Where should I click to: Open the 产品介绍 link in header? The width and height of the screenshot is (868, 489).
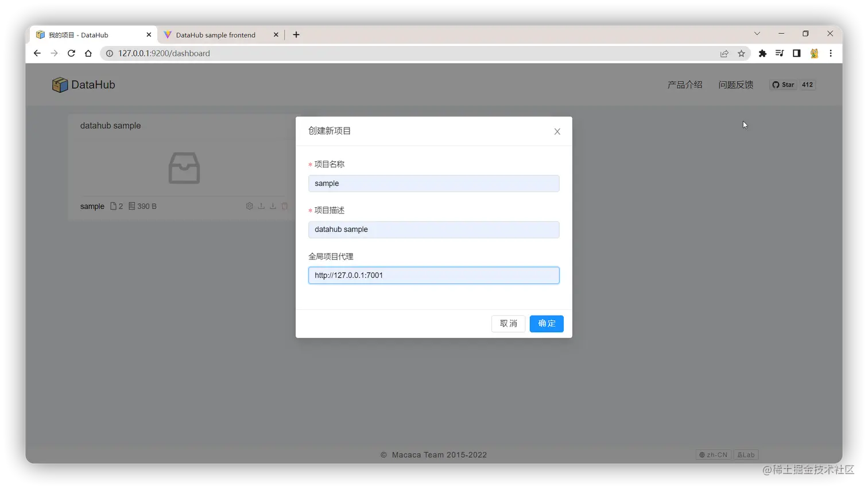click(x=684, y=85)
